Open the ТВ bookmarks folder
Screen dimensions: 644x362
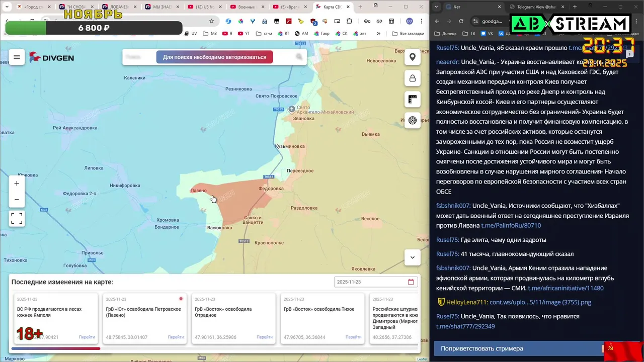(468, 33)
